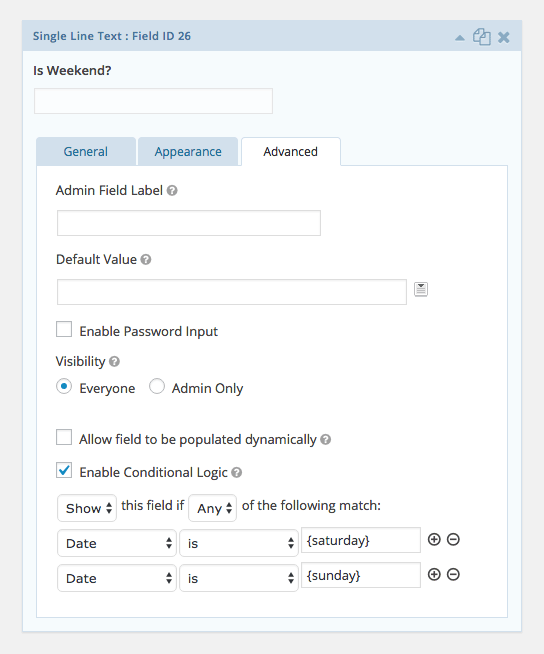This screenshot has height=654, width=544.
Task: Click the Admin Field Label input
Action: [189, 223]
